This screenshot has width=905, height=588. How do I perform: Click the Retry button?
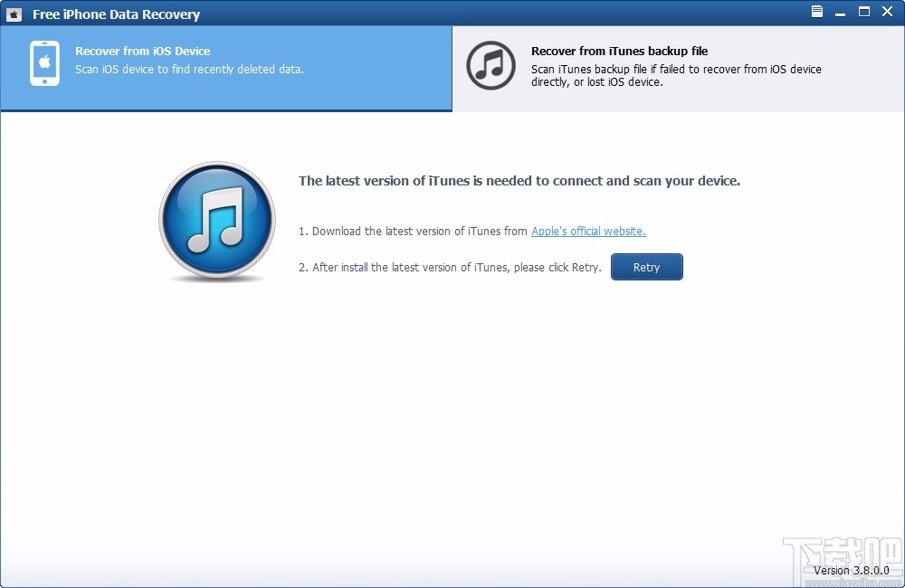[x=646, y=267]
